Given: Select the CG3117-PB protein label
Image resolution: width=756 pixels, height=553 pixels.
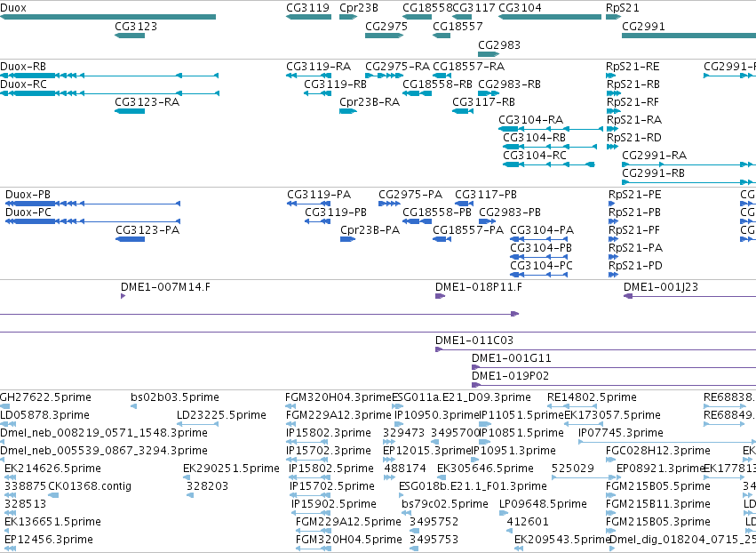Looking at the screenshot, I should (486, 195).
